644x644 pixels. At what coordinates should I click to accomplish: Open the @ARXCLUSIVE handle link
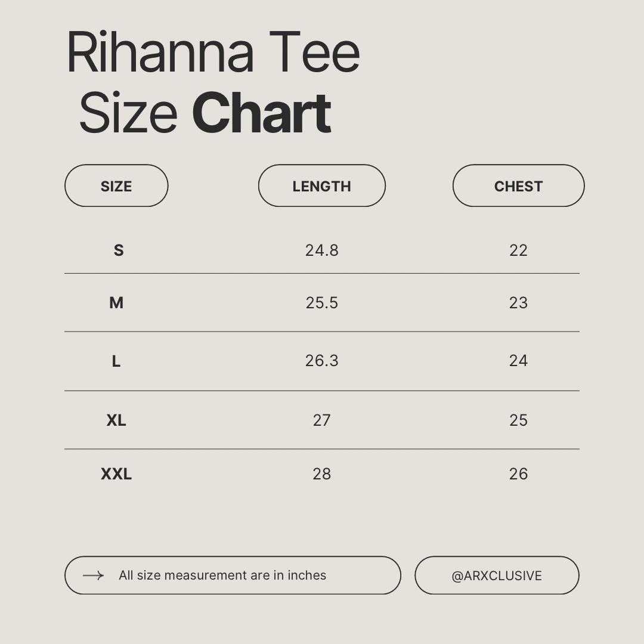497,575
